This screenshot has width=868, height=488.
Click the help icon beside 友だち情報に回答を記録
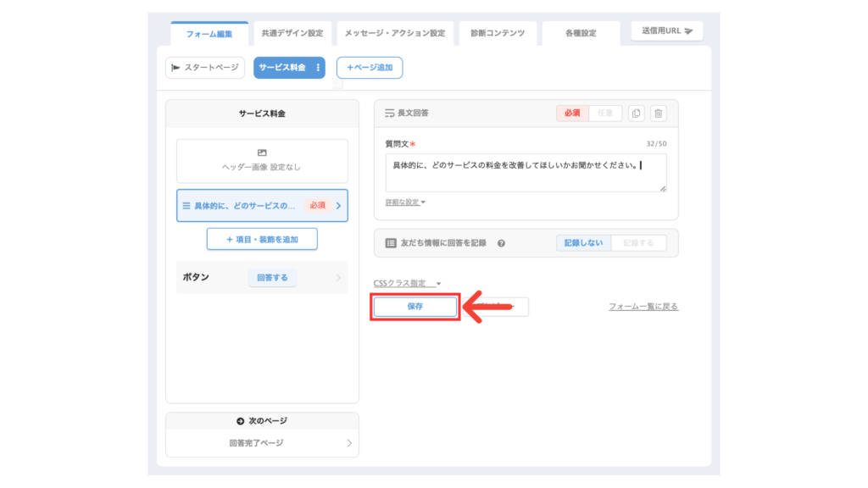[x=501, y=243]
